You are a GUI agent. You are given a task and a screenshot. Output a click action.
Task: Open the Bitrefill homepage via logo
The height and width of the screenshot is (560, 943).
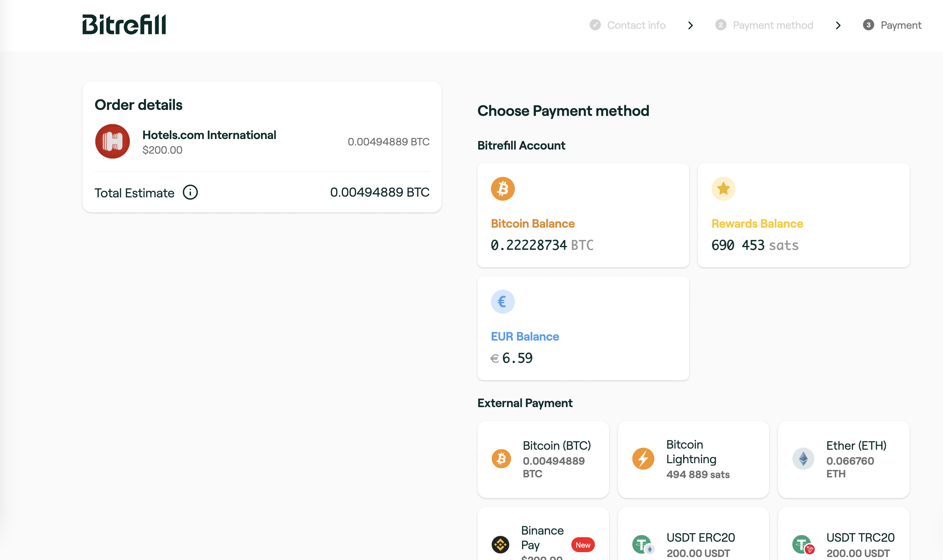(124, 24)
